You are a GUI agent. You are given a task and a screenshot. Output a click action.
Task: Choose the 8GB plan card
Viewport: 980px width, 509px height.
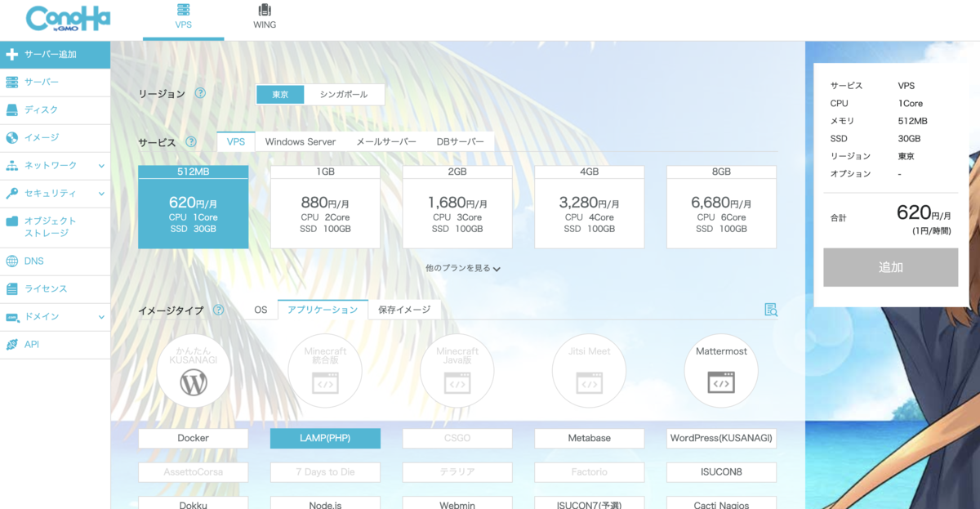[x=722, y=207]
